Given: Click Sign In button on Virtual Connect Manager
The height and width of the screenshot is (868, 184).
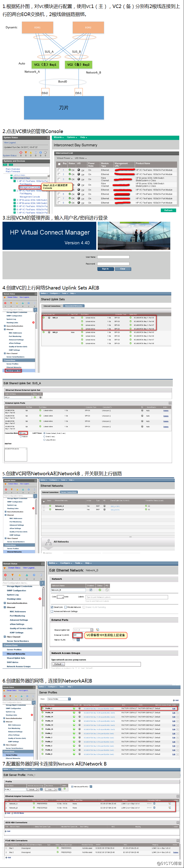Looking at the screenshot, I should coord(105,269).
